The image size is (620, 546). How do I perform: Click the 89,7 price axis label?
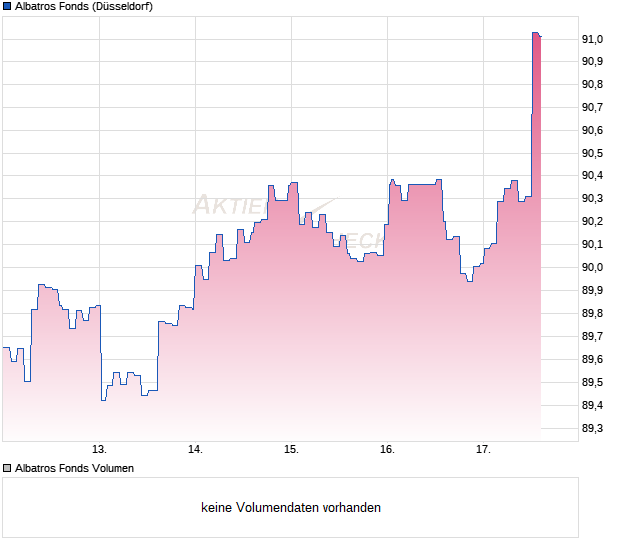tap(592, 336)
